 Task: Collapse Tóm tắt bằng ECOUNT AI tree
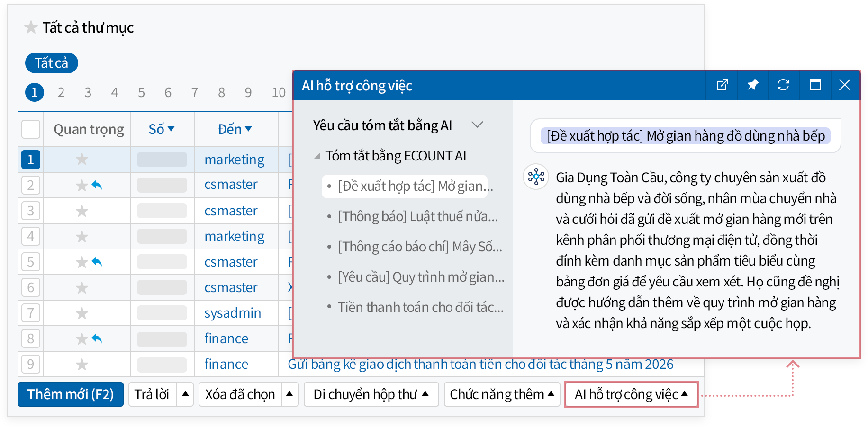point(317,156)
